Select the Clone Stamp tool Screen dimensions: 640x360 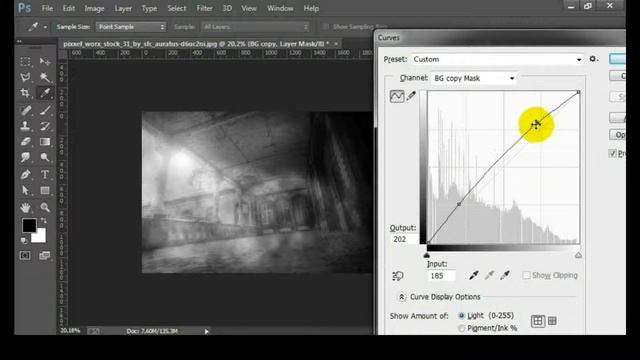[x=25, y=126]
